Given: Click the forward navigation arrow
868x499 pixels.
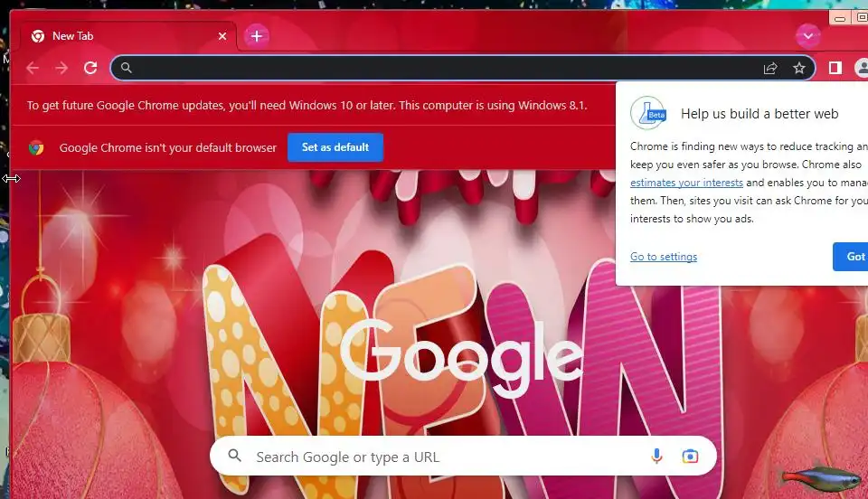Looking at the screenshot, I should 61,68.
